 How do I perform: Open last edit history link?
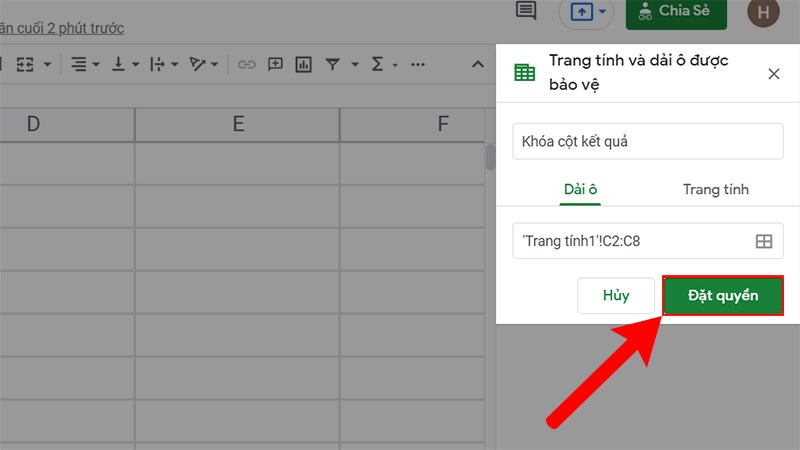coord(62,28)
